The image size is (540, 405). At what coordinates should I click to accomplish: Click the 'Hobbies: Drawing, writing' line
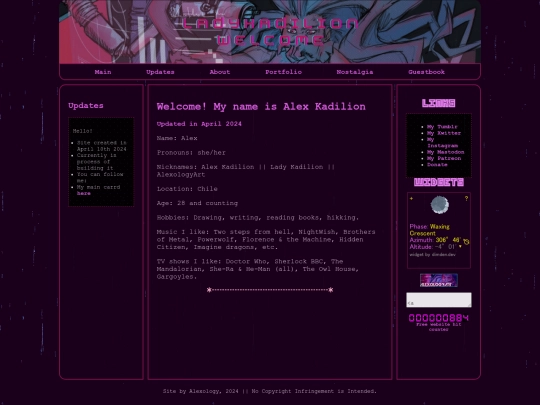point(258,218)
